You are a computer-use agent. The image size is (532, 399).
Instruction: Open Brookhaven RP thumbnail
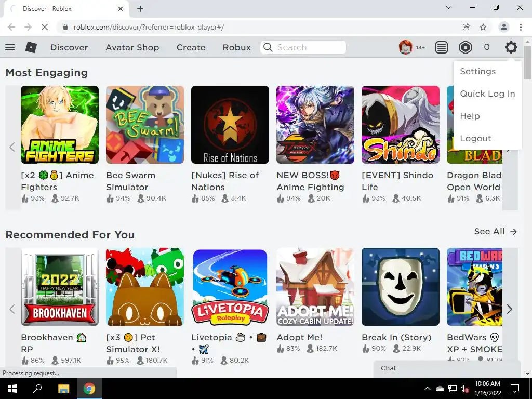60,287
